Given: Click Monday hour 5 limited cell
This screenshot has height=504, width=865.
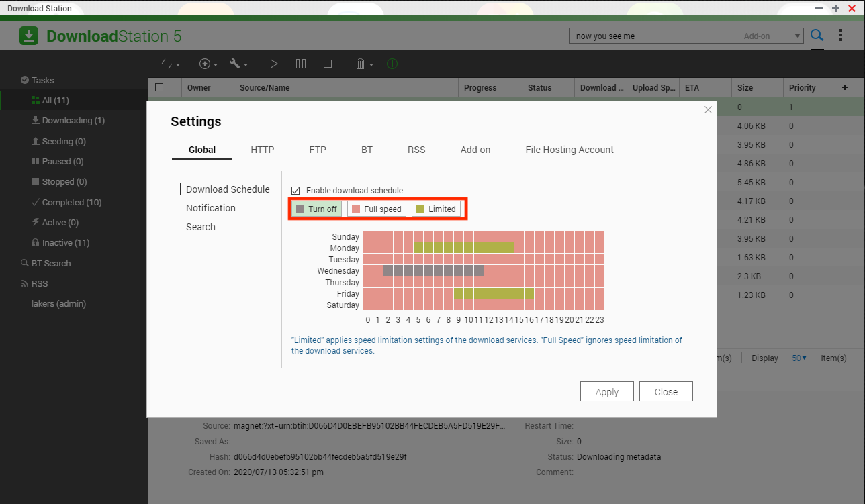Looking at the screenshot, I should (418, 248).
